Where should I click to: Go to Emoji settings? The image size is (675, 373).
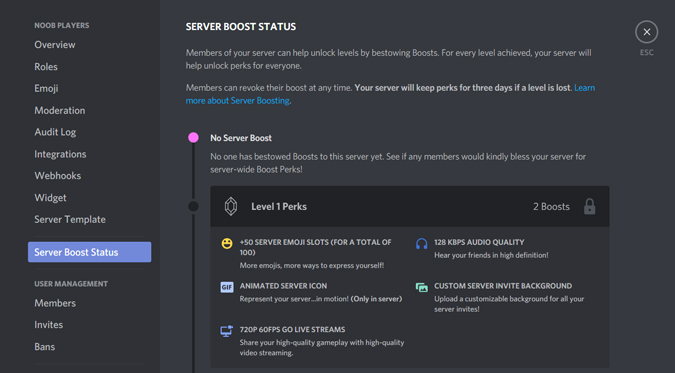[x=46, y=88]
